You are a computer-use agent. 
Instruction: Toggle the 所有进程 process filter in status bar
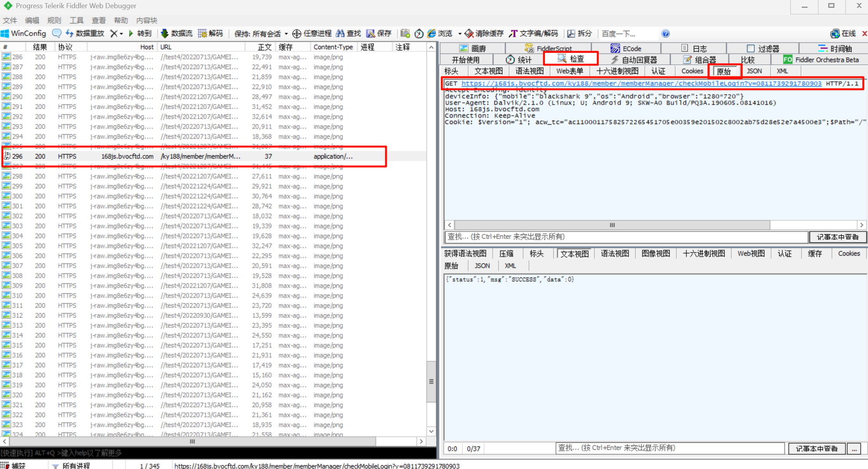[72, 465]
